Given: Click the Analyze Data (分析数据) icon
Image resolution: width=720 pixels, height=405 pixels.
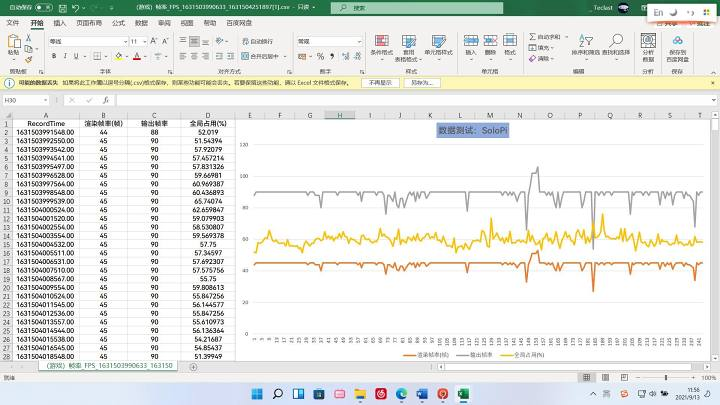Looking at the screenshot, I should point(648,46).
